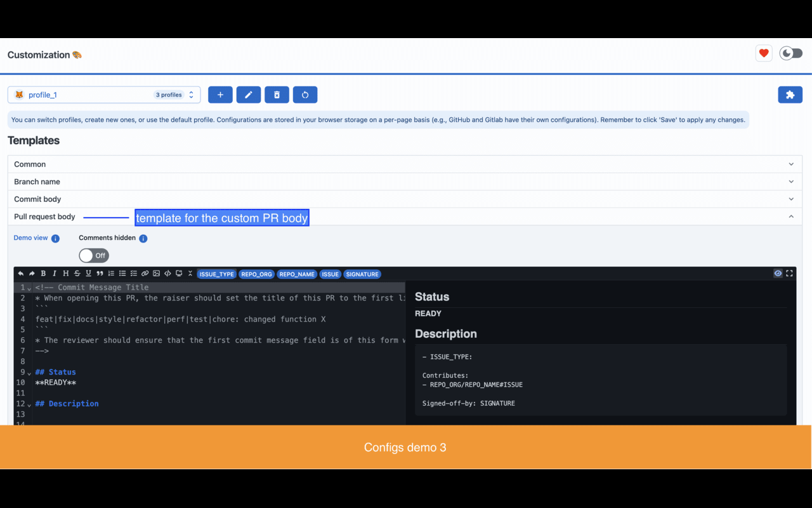
Task: Switch the dark mode toggle top right
Action: click(x=790, y=53)
